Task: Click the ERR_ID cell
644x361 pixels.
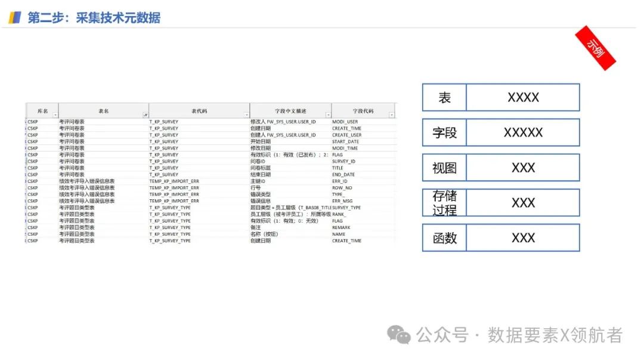Action: tap(364, 181)
